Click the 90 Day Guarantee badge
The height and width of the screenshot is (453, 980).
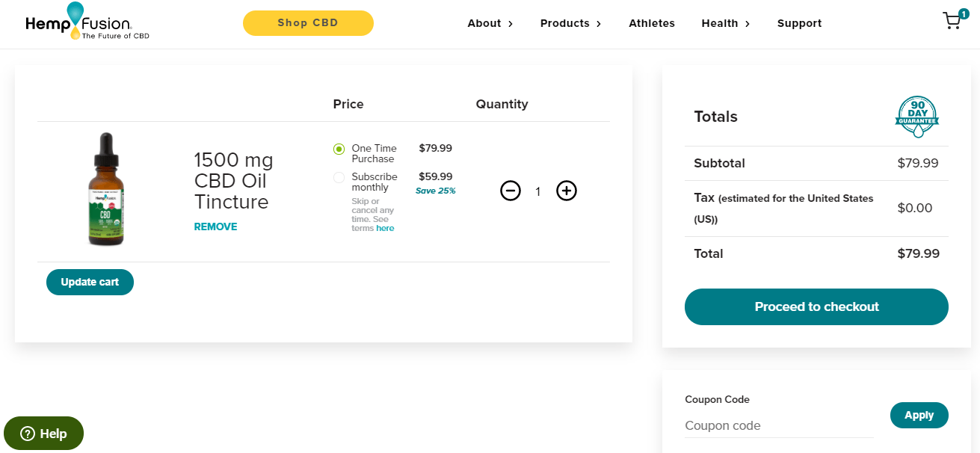tap(916, 117)
